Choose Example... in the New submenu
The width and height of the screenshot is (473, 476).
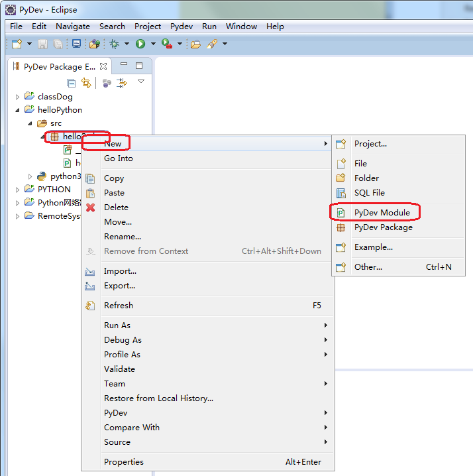[398, 247]
